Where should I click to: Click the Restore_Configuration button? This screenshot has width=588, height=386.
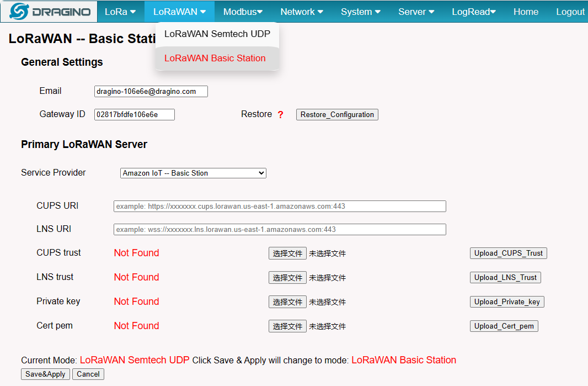point(337,114)
